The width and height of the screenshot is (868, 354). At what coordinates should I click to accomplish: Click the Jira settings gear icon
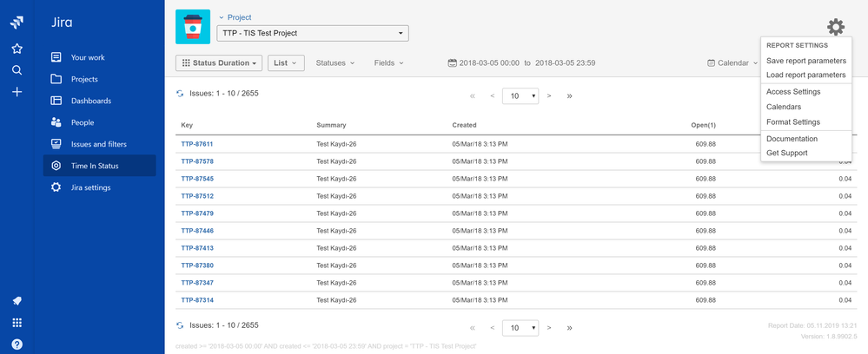coord(56,187)
